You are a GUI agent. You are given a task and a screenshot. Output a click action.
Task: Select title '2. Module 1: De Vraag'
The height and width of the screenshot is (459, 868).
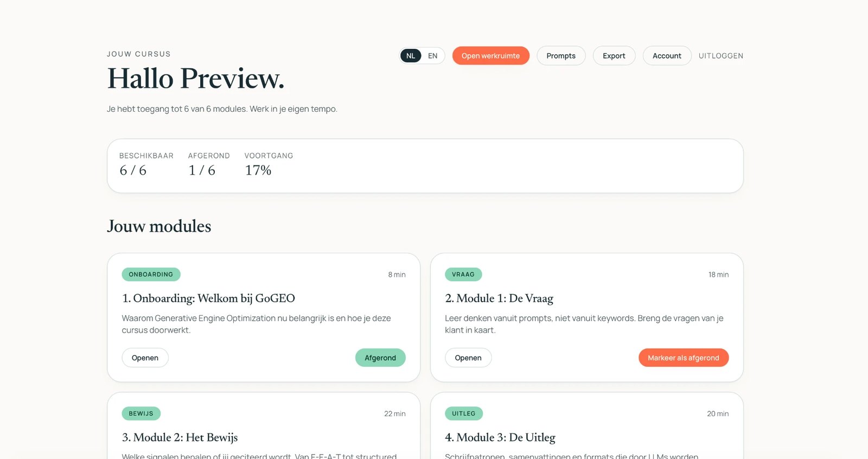click(499, 298)
